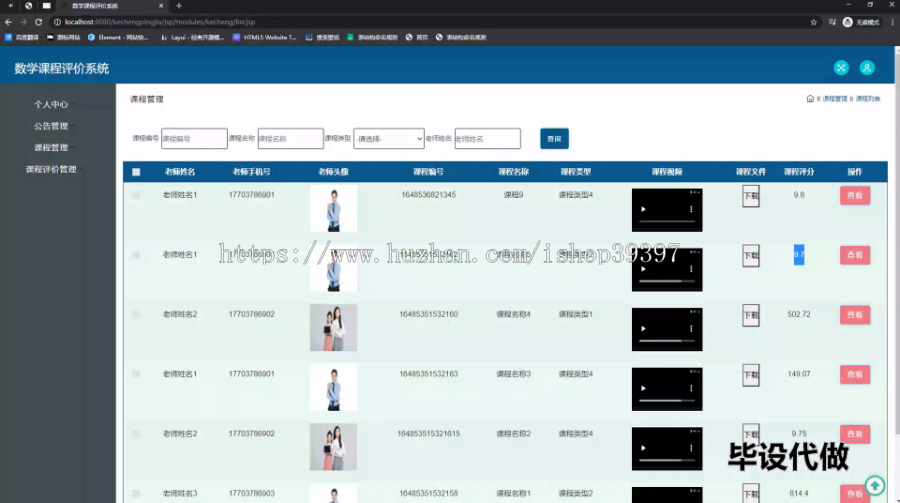Seek the video progress bar in 课程名称4 row
This screenshot has height=503, width=900.
667,341
